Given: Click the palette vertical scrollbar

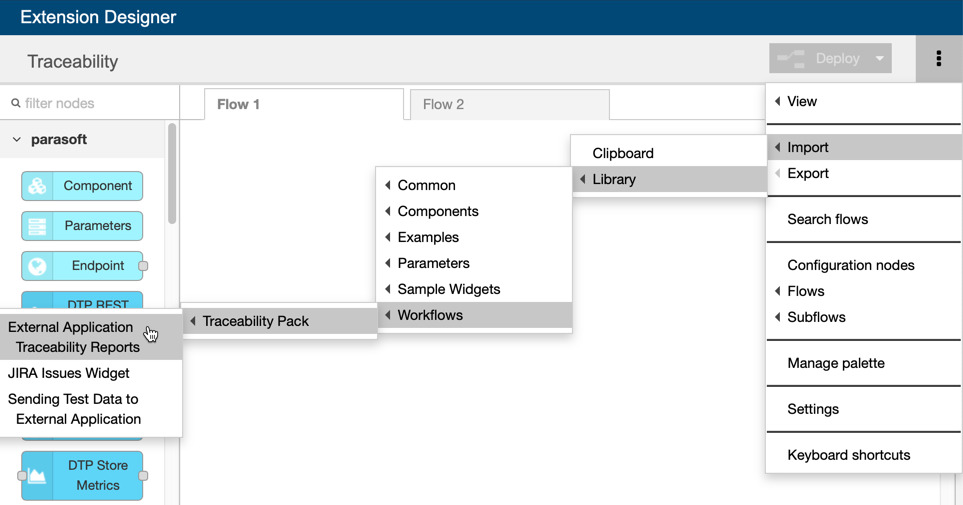Looking at the screenshot, I should pyautogui.click(x=172, y=174).
